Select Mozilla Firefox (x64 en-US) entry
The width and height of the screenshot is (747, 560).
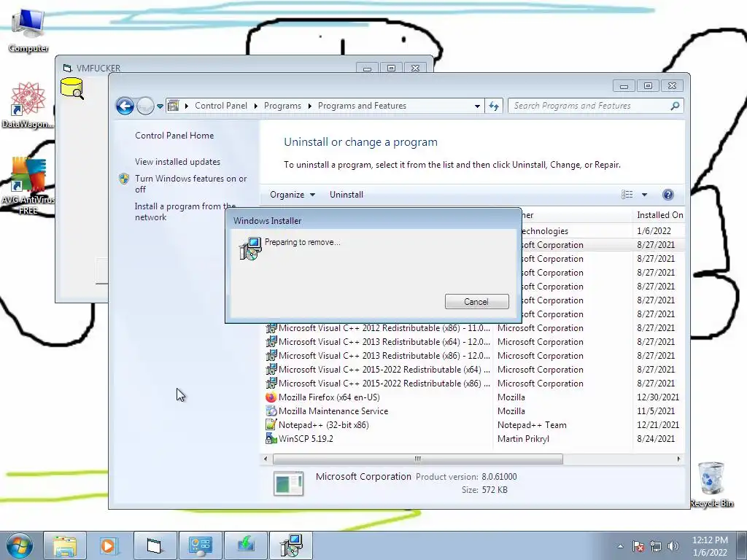[x=472, y=397]
